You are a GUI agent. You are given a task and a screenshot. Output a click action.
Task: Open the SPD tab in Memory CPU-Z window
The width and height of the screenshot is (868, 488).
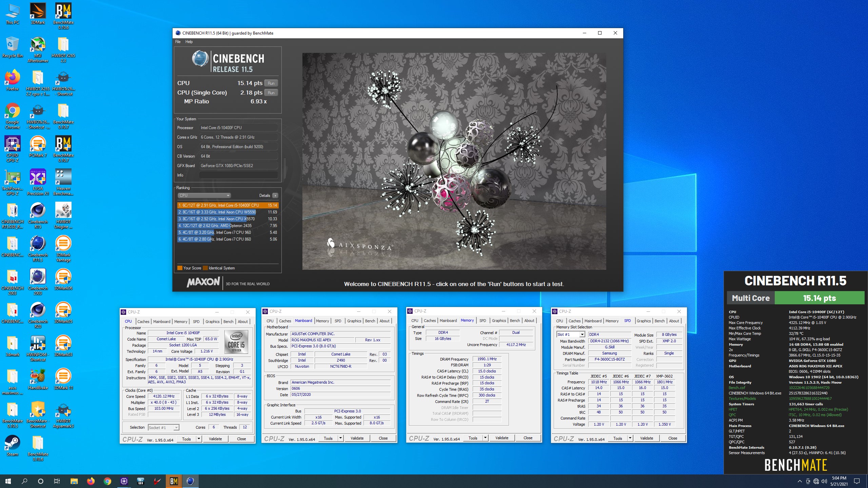[482, 321]
